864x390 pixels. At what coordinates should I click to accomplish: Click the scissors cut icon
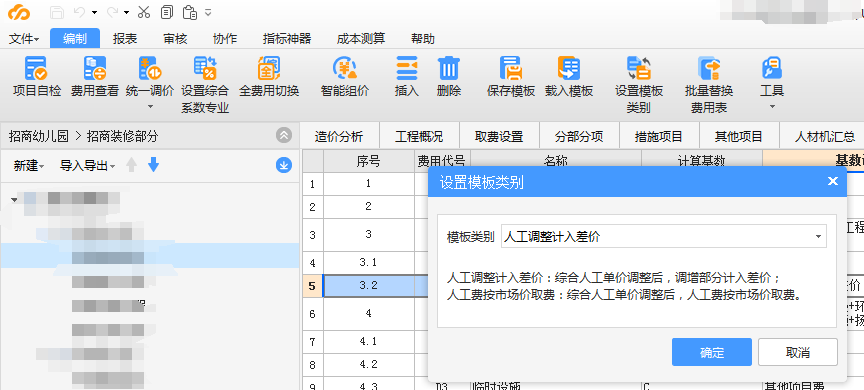(x=144, y=12)
